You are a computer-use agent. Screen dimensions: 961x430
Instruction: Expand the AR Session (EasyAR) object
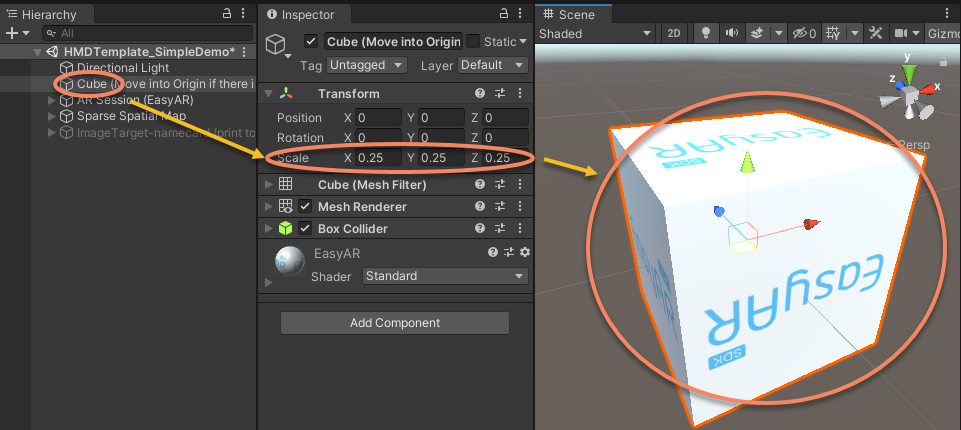pos(51,100)
